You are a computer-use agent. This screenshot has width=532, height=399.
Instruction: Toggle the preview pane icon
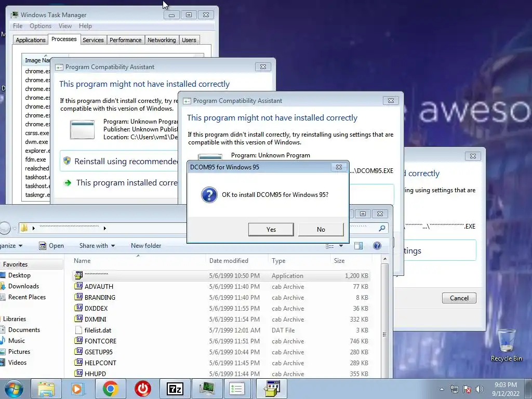click(x=358, y=246)
